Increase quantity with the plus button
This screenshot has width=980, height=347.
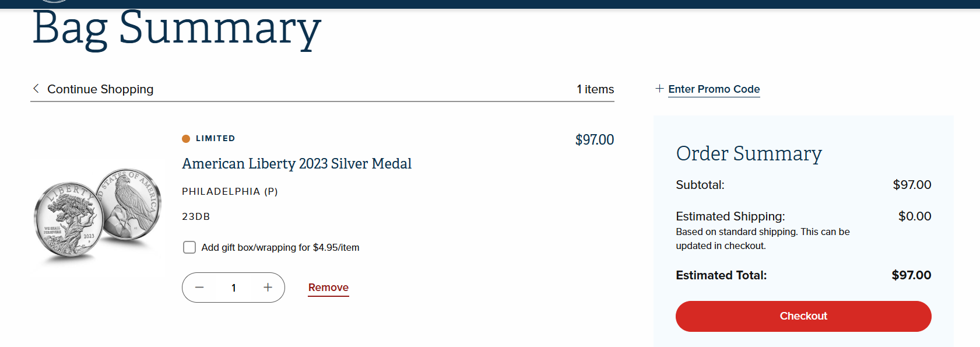point(268,288)
